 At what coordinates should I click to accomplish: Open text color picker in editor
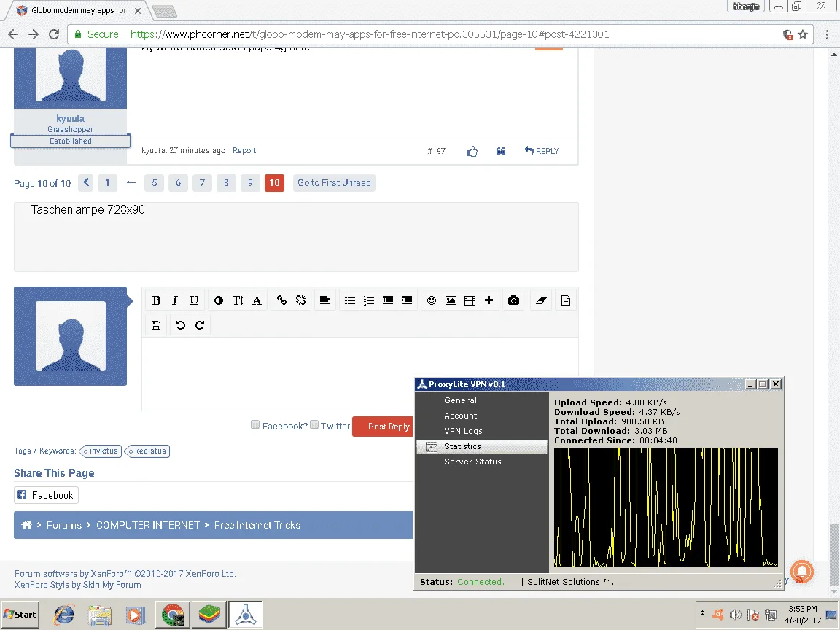point(219,300)
